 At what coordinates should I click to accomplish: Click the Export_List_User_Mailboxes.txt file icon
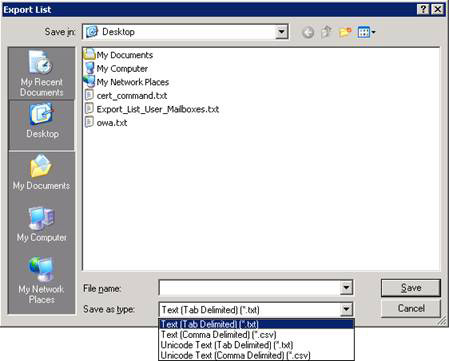pyautogui.click(x=89, y=109)
